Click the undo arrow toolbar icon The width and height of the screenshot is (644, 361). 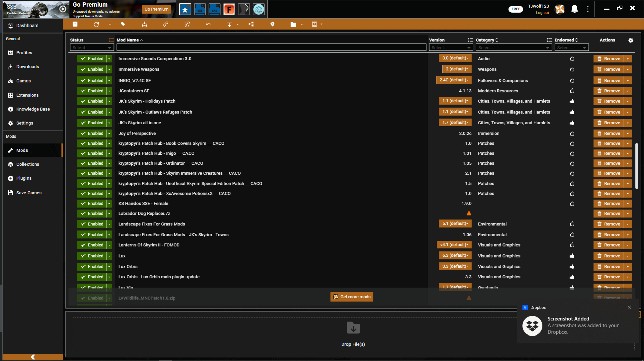pyautogui.click(x=208, y=24)
